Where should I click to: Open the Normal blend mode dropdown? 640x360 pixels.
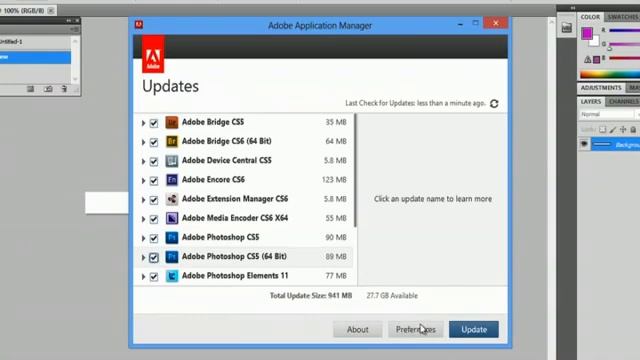(x=607, y=115)
